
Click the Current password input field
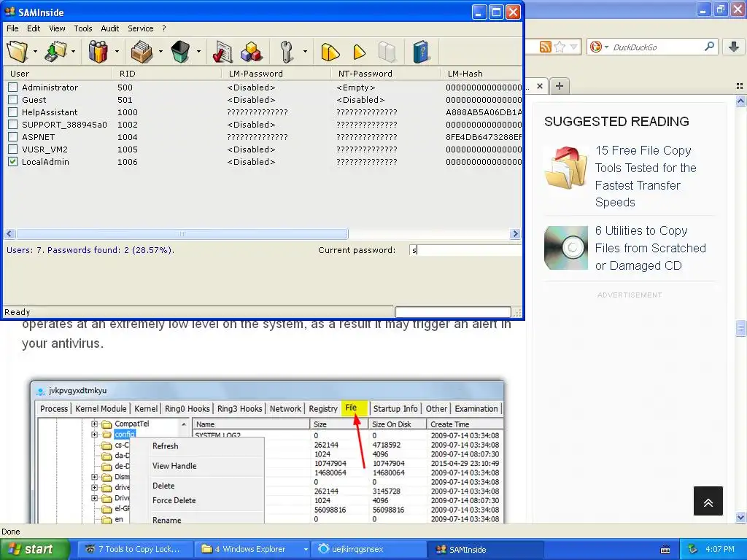pos(465,250)
